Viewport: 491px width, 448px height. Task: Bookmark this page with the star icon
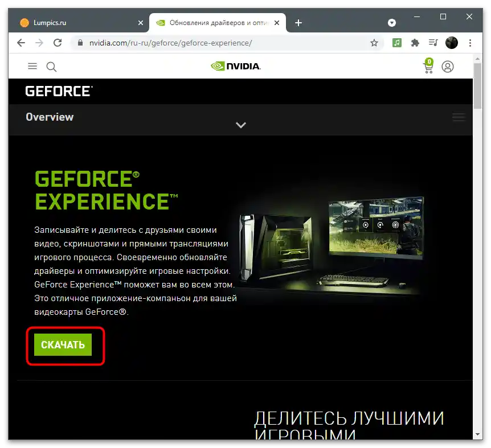click(374, 43)
